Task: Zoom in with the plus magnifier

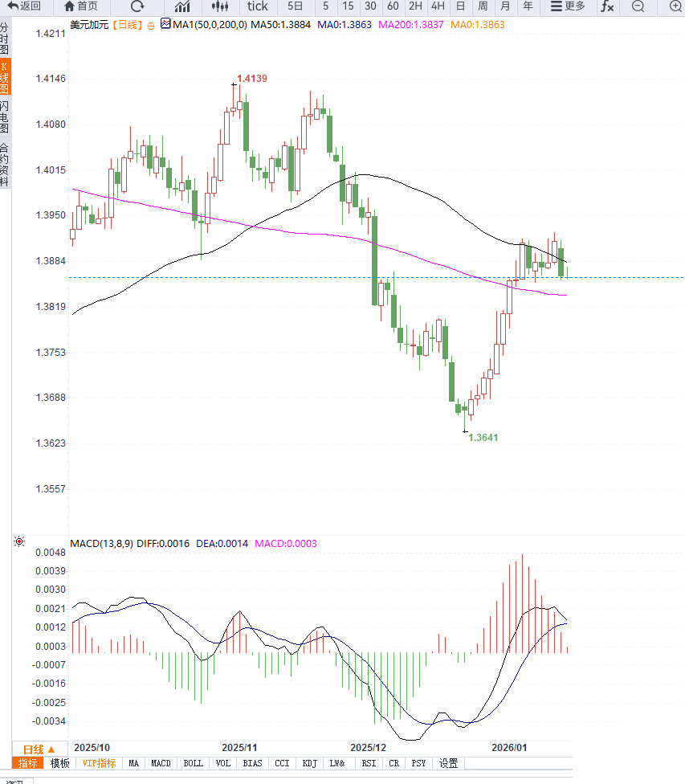Action: (x=675, y=6)
